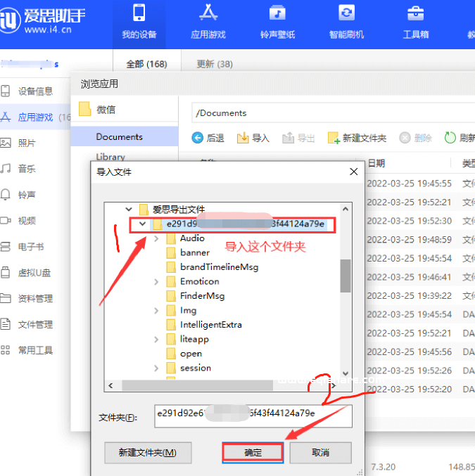Image resolution: width=475 pixels, height=476 pixels.
Task: Expand the Audio folder node
Action: 156,239
